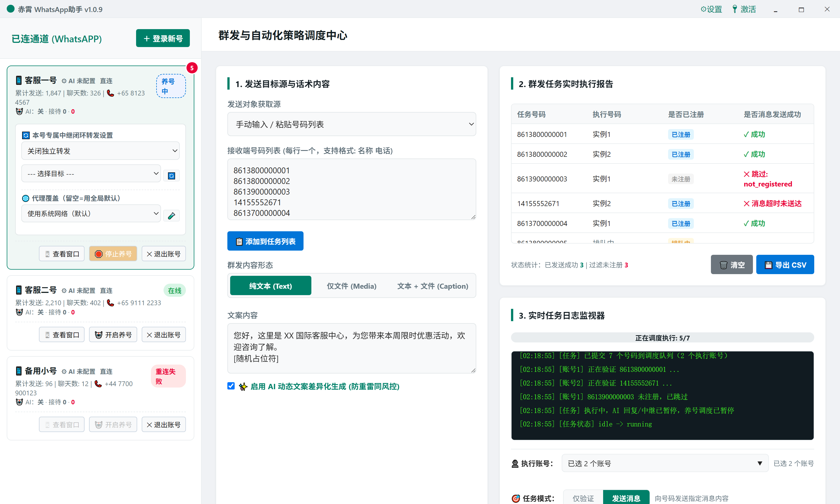Click the AI robot icon on 客服一号 status line
The image size is (840, 504).
click(x=19, y=111)
